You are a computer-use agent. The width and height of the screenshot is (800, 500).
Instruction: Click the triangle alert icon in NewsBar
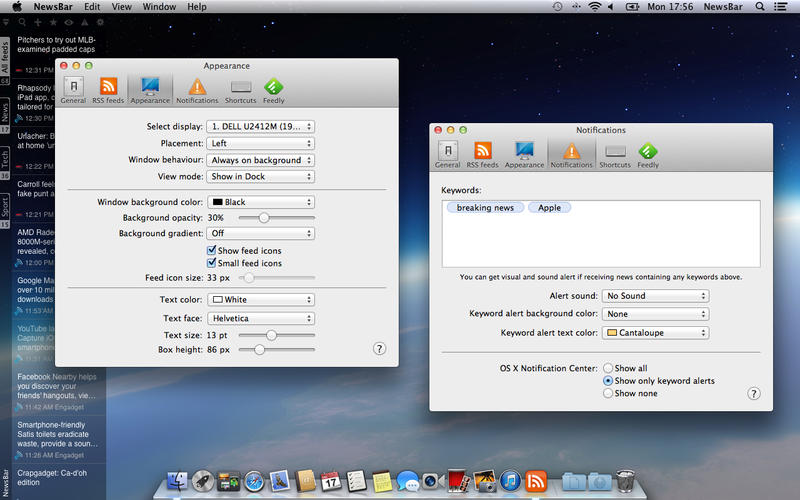tap(85, 22)
